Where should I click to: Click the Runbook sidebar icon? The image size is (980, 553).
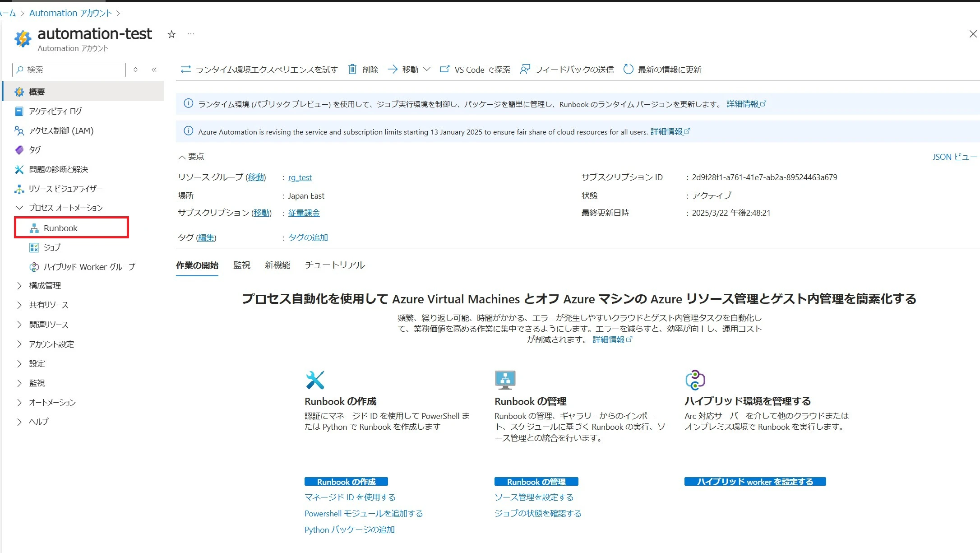[34, 228]
